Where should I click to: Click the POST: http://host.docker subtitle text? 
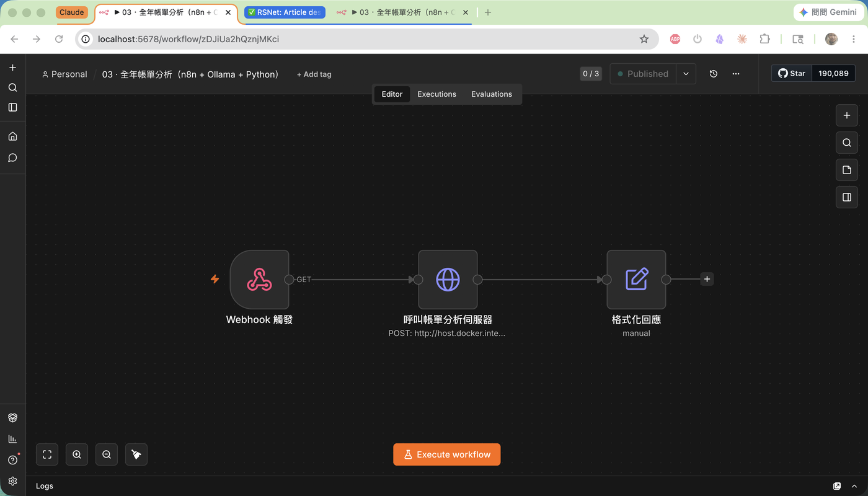(447, 333)
